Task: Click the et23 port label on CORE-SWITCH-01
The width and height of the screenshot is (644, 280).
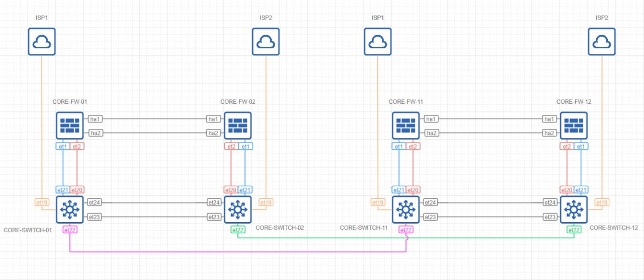Action: coord(95,217)
